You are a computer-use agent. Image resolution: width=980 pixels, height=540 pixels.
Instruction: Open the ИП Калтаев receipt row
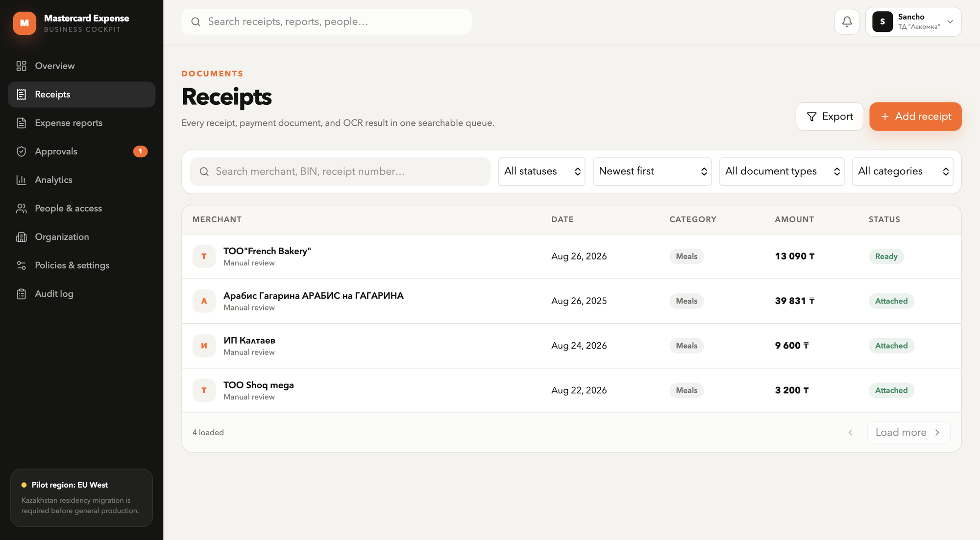[571, 346]
